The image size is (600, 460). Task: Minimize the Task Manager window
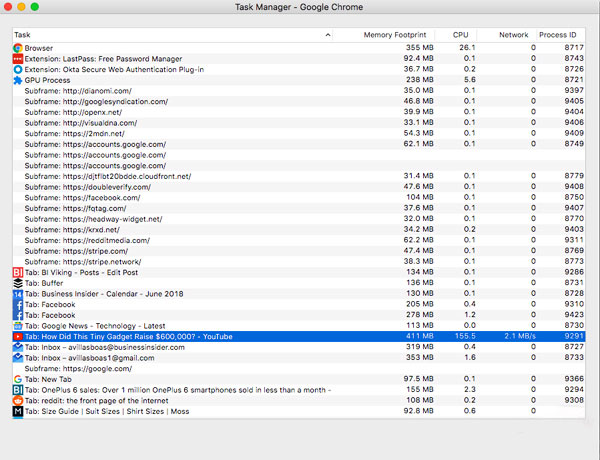point(21,7)
